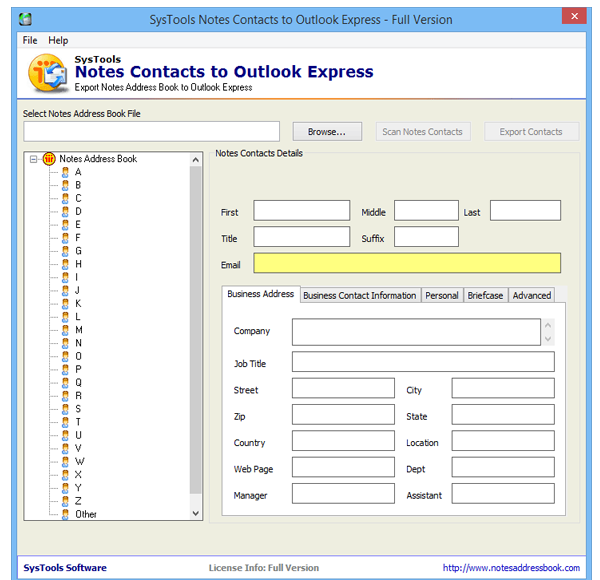Viewport: 600px width, 580px height.
Task: Click the tree scrollbar down arrow
Action: 196,513
